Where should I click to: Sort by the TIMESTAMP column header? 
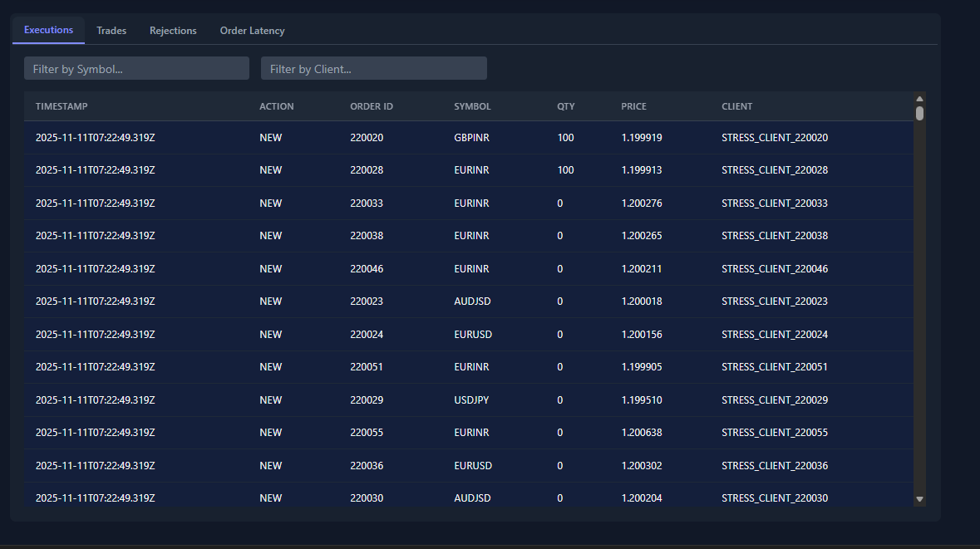(x=62, y=106)
